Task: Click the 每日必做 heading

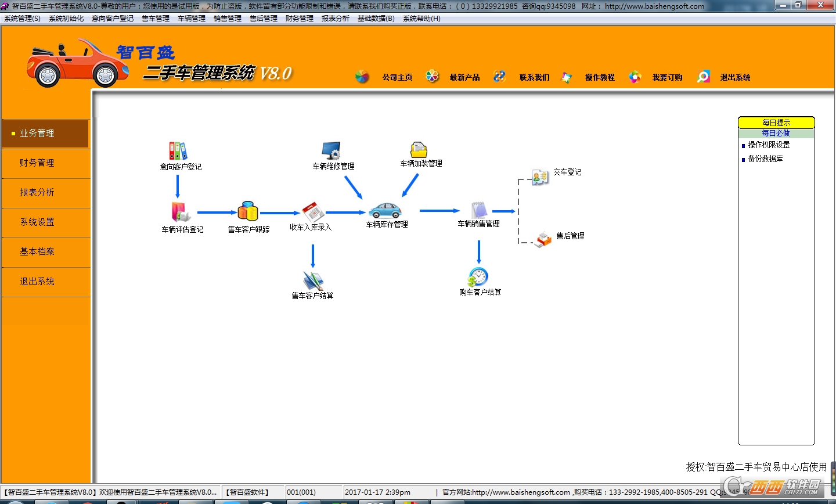Action: [x=776, y=133]
